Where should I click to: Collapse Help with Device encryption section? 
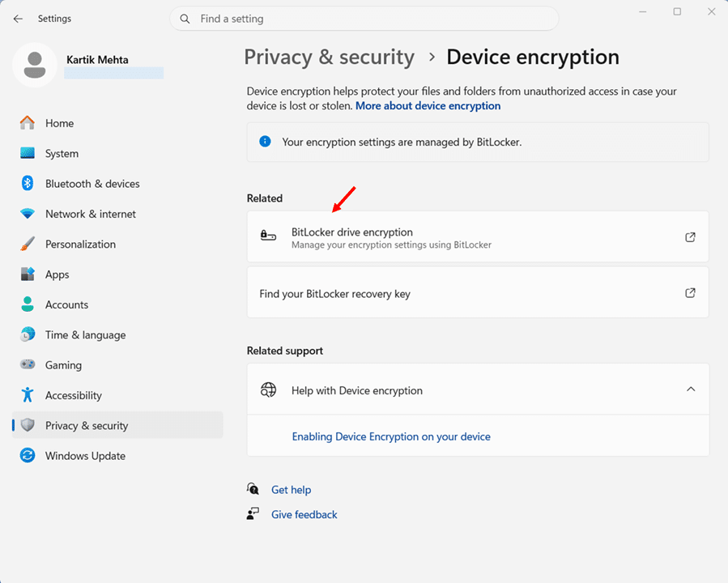[x=690, y=389]
